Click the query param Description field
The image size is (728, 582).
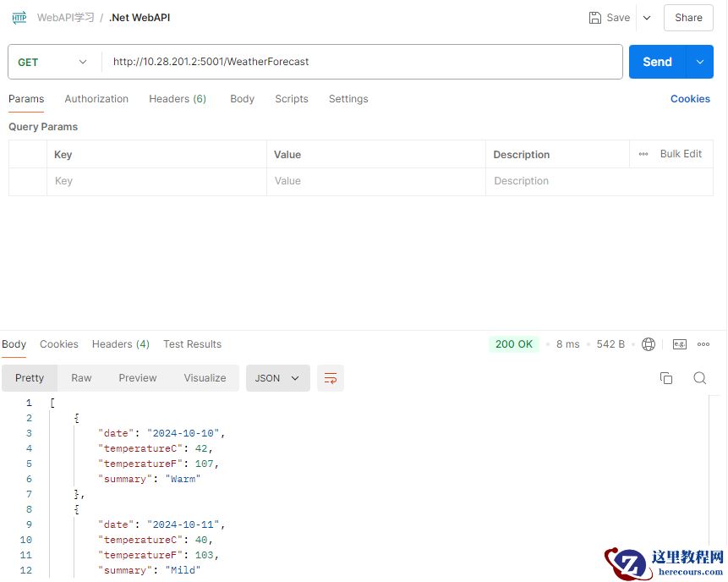point(599,181)
